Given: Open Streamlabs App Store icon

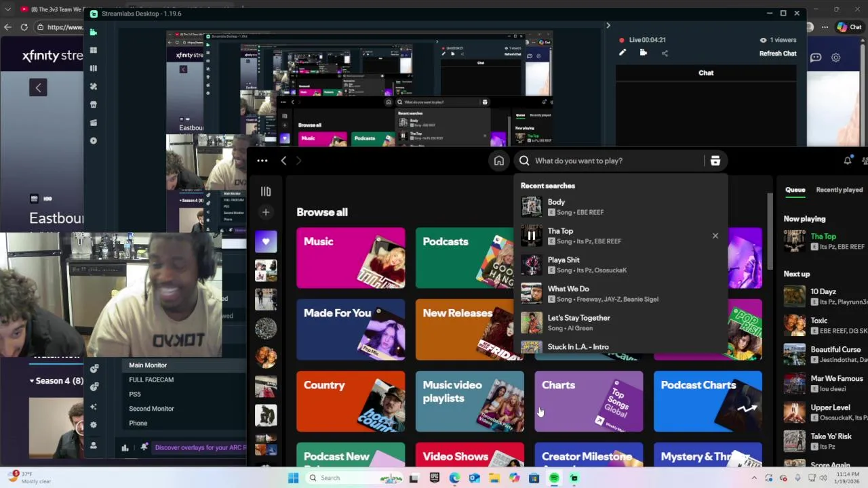Looking at the screenshot, I should [94, 104].
